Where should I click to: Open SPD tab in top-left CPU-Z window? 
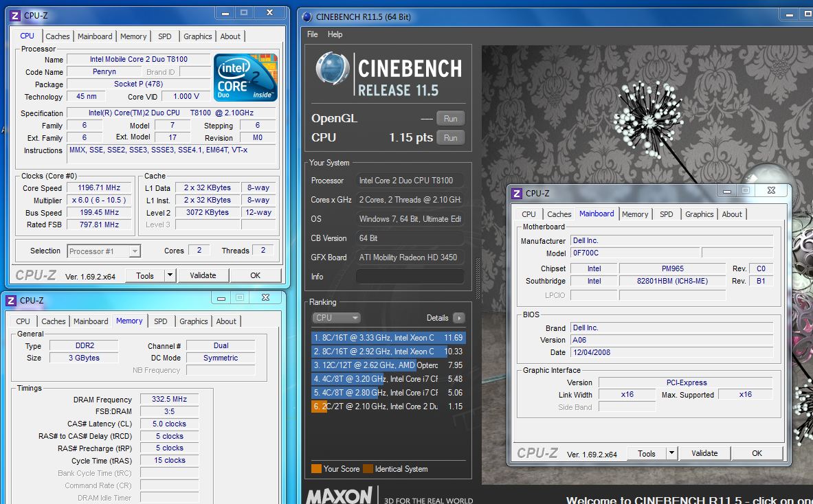(165, 36)
